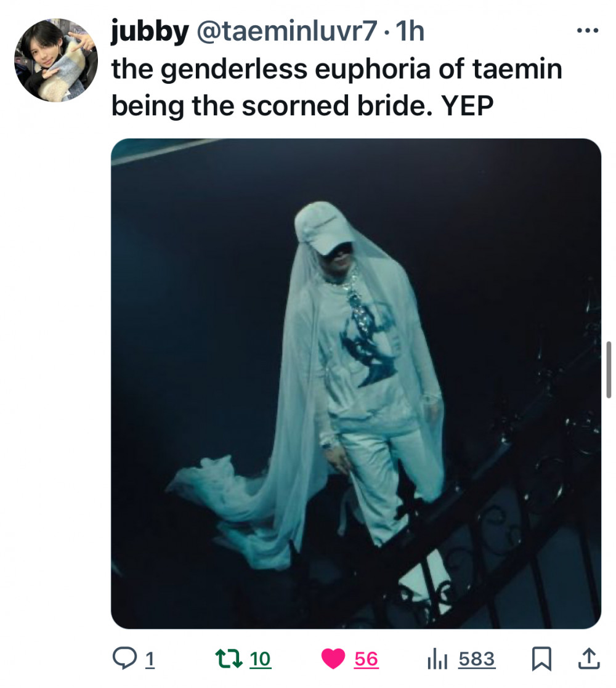The image size is (616, 688).
Task: Click the reply count 1
Action: click(x=150, y=659)
